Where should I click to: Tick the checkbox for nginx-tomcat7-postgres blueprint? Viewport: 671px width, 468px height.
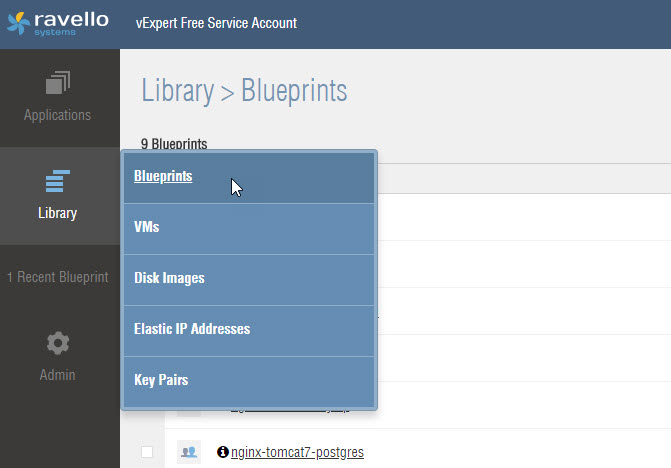click(147, 452)
